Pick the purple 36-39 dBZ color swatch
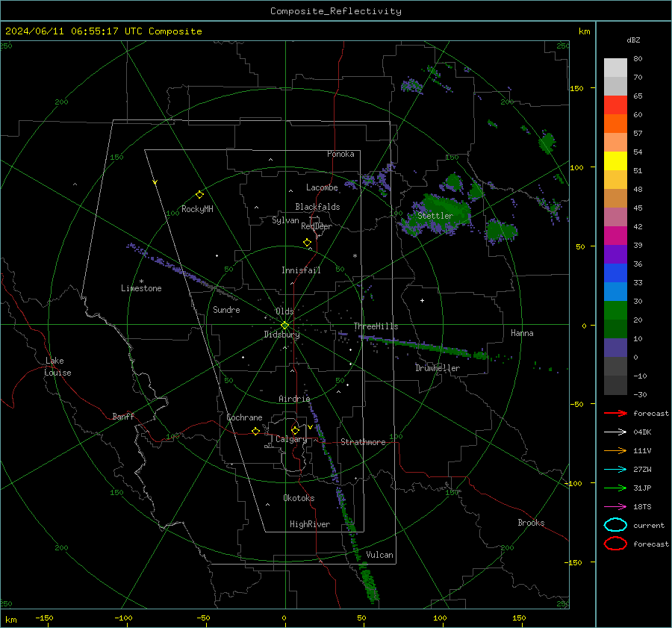 (x=615, y=255)
